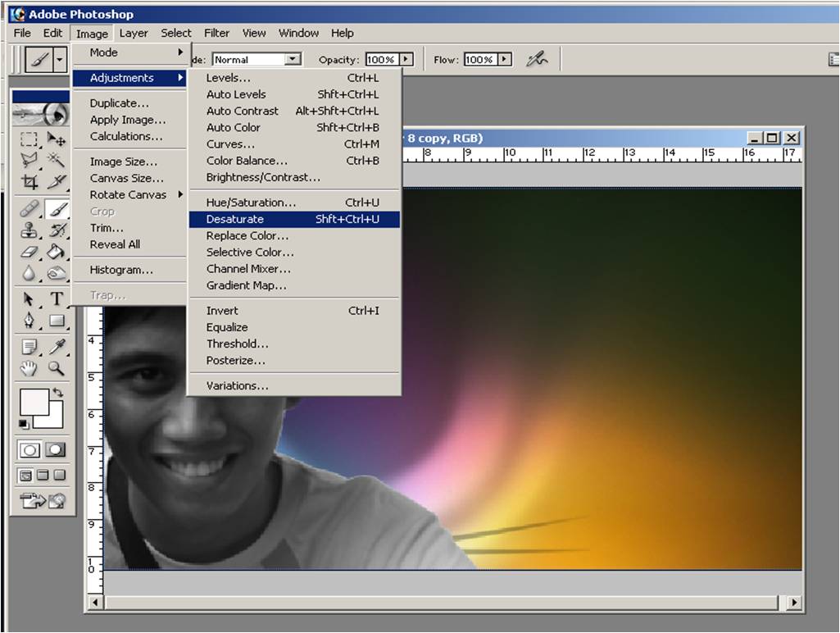The width and height of the screenshot is (840, 633).
Task: Switch to Standard editing mode
Action: click(x=30, y=449)
